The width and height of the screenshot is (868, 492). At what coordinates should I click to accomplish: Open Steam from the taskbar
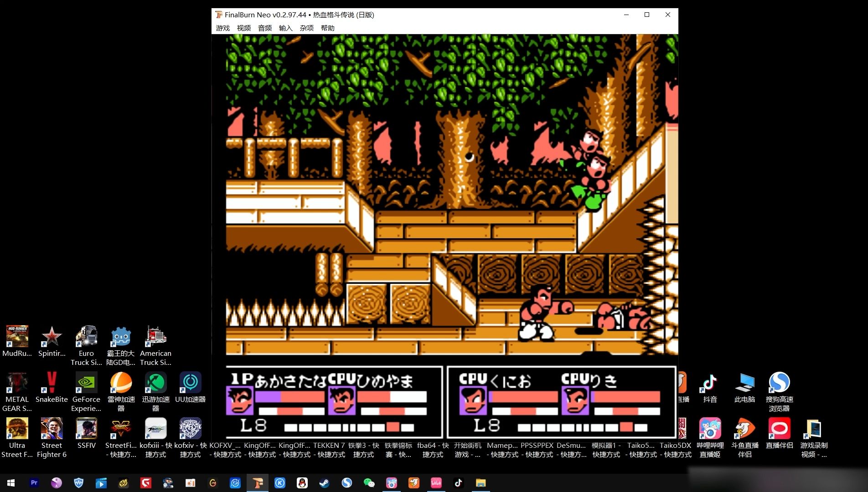(x=324, y=483)
